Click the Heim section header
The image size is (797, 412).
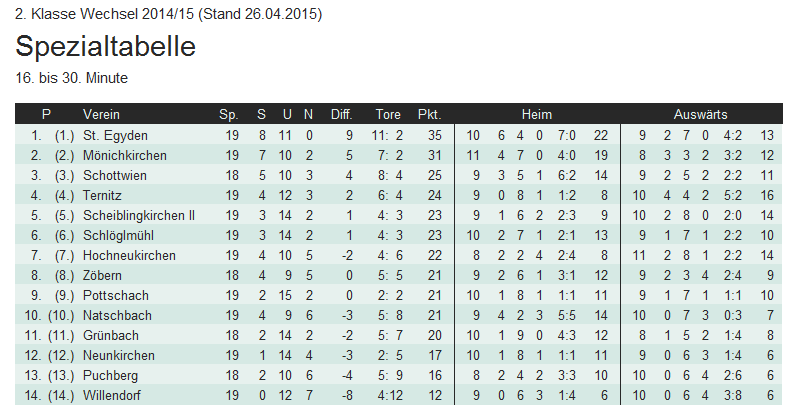click(x=537, y=114)
